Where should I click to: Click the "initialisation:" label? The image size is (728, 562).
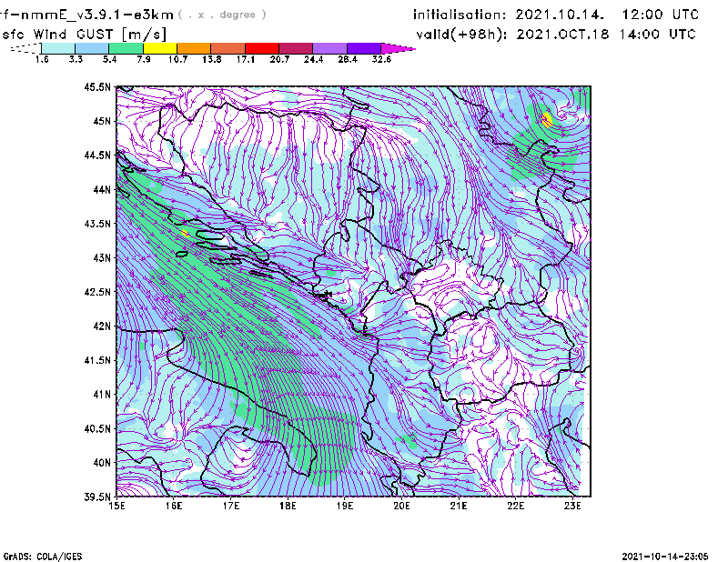[460, 15]
